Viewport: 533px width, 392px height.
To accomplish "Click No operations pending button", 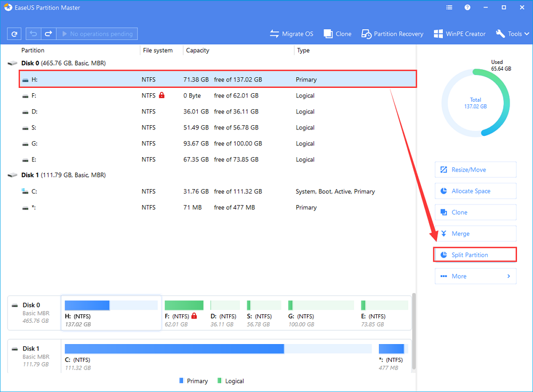I will pos(97,34).
